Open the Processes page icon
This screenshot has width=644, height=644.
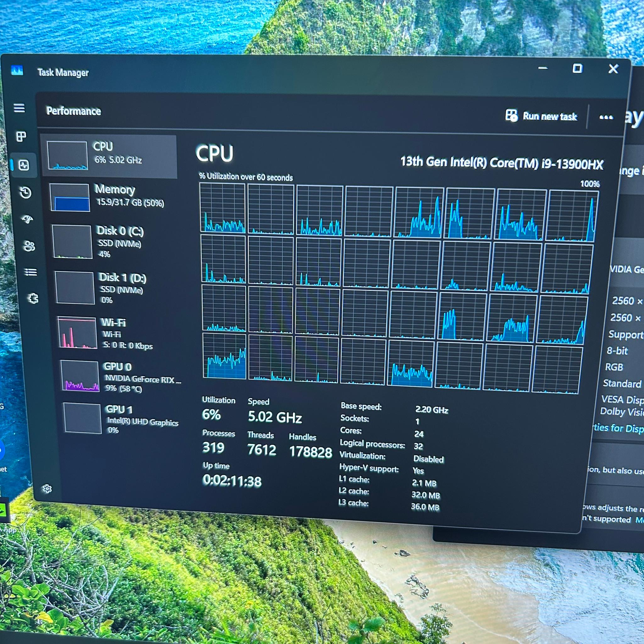click(x=21, y=136)
